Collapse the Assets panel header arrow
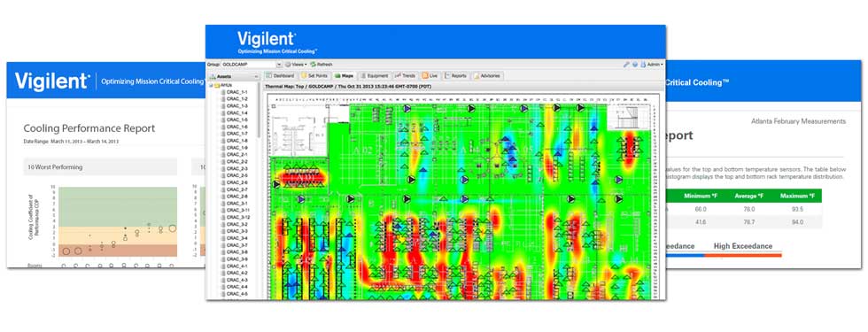This screenshot has width=868, height=332. pyautogui.click(x=256, y=76)
